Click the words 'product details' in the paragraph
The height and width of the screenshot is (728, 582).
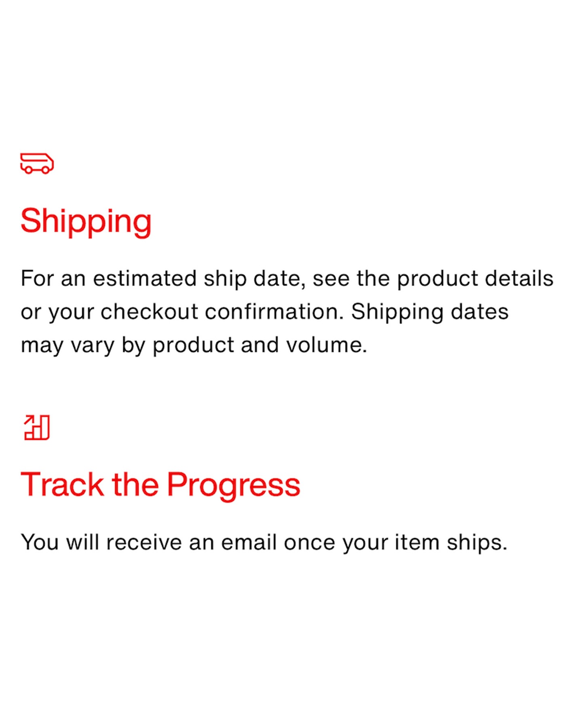click(x=475, y=279)
